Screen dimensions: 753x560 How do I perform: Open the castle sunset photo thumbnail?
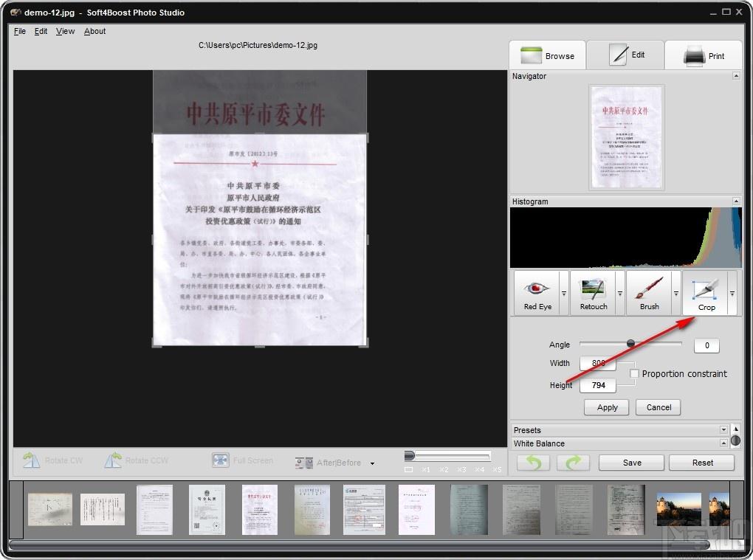(x=678, y=509)
